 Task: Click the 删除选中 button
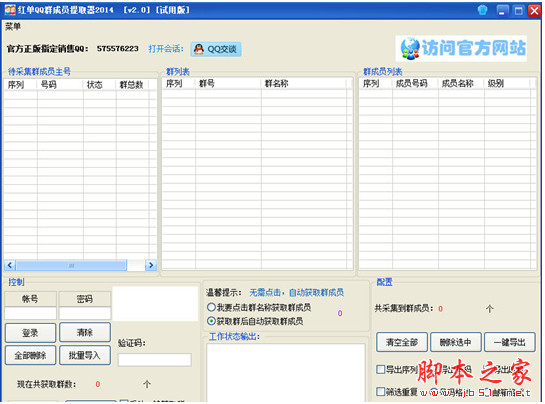[456, 342]
